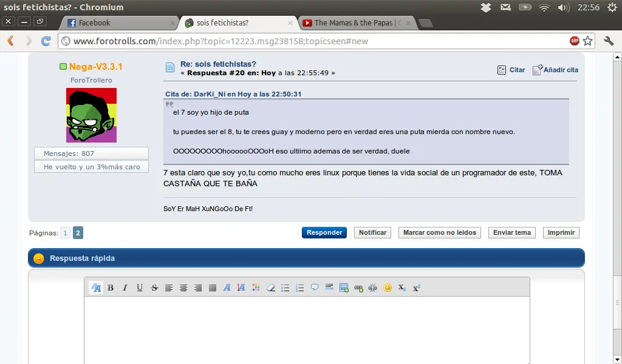Click the Notificar button
This screenshot has width=622, height=364.
(x=372, y=232)
